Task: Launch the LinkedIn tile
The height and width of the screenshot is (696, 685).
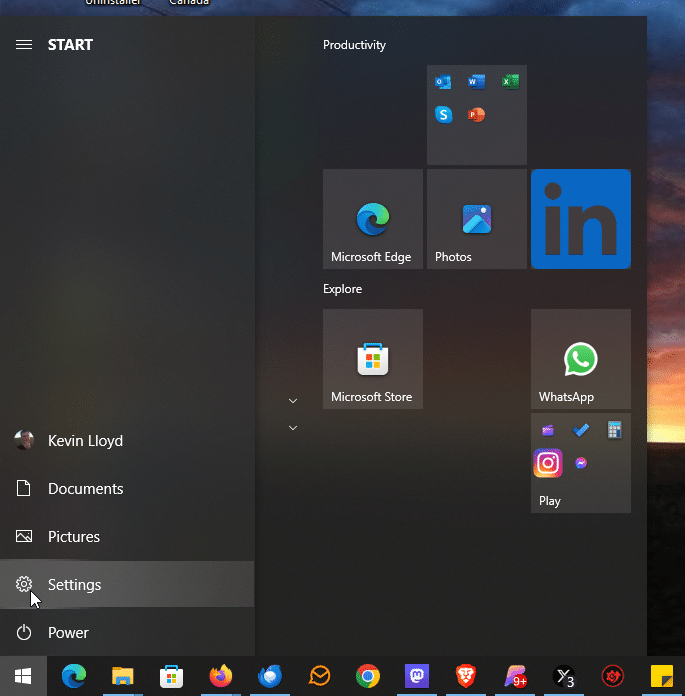Action: 581,219
